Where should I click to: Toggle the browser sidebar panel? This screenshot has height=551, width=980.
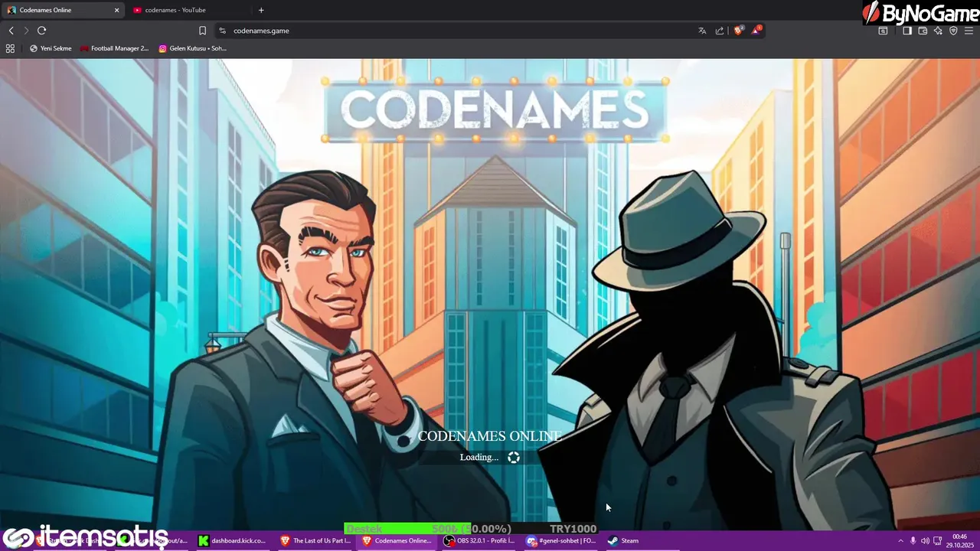coord(907,31)
